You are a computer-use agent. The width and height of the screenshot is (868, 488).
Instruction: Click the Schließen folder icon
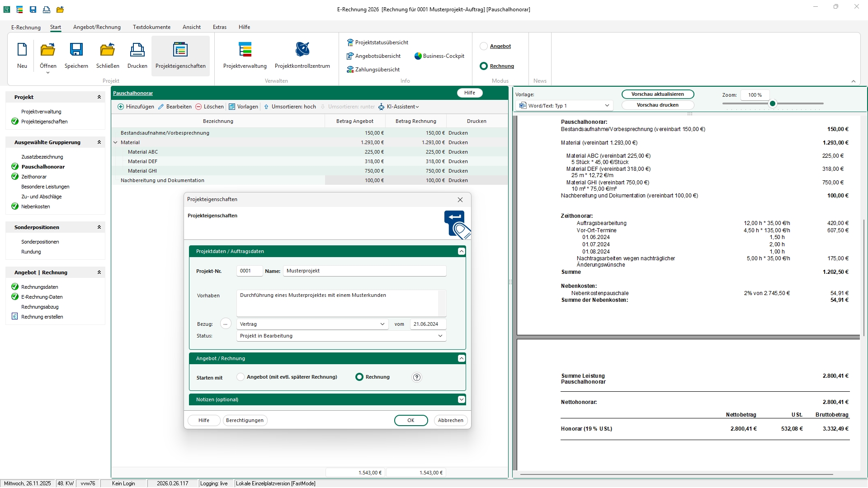click(x=108, y=50)
